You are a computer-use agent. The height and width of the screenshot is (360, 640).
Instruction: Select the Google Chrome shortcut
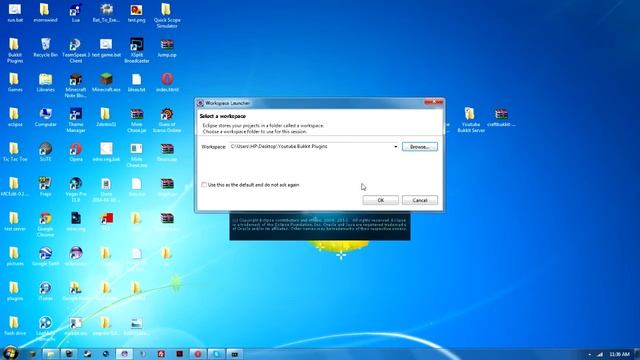click(45, 224)
